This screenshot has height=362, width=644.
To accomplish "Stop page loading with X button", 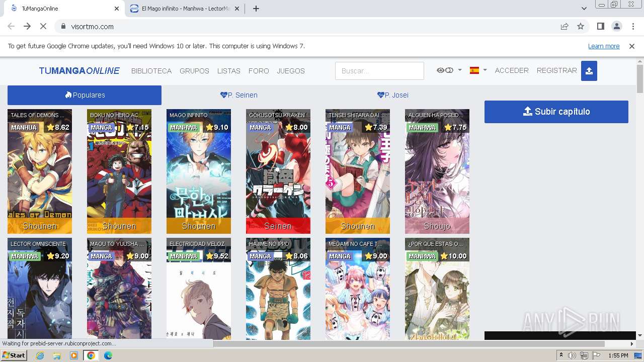I will 43,26.
